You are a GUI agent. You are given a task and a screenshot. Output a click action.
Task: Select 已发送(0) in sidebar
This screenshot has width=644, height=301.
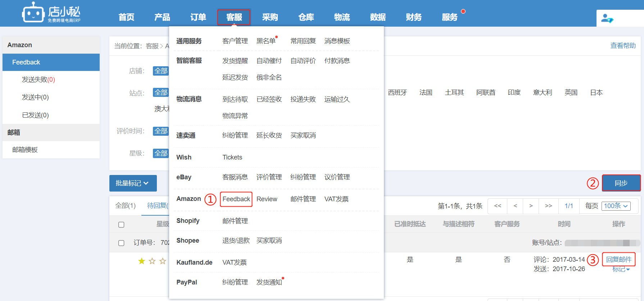tap(35, 115)
